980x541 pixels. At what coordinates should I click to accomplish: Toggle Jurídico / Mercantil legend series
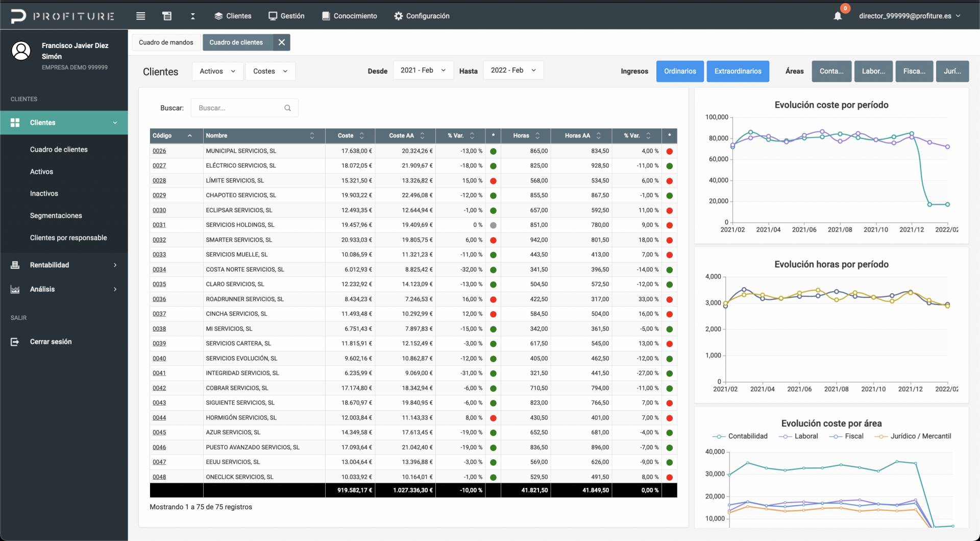tap(913, 436)
